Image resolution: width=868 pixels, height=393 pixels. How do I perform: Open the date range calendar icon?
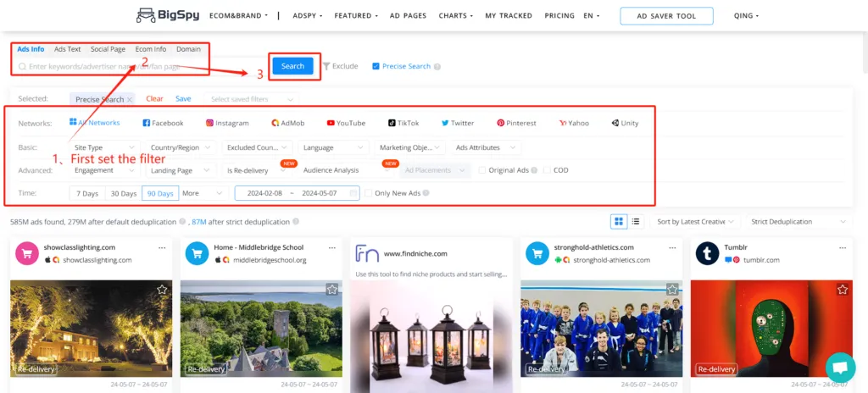coord(353,193)
